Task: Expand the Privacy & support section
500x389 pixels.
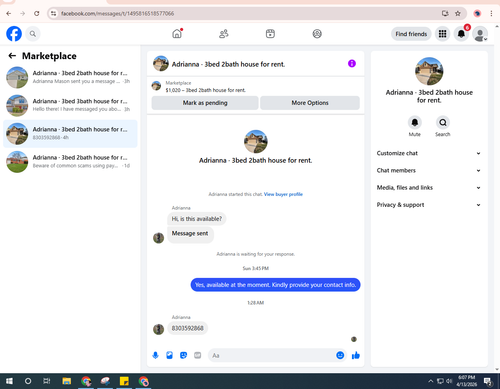Action: click(x=429, y=205)
